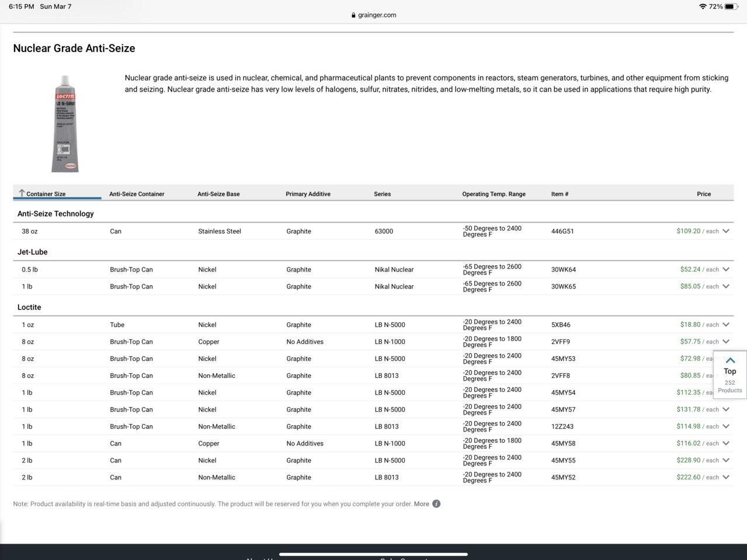Click the More link after the availability note
The image size is (747, 560).
[422, 504]
